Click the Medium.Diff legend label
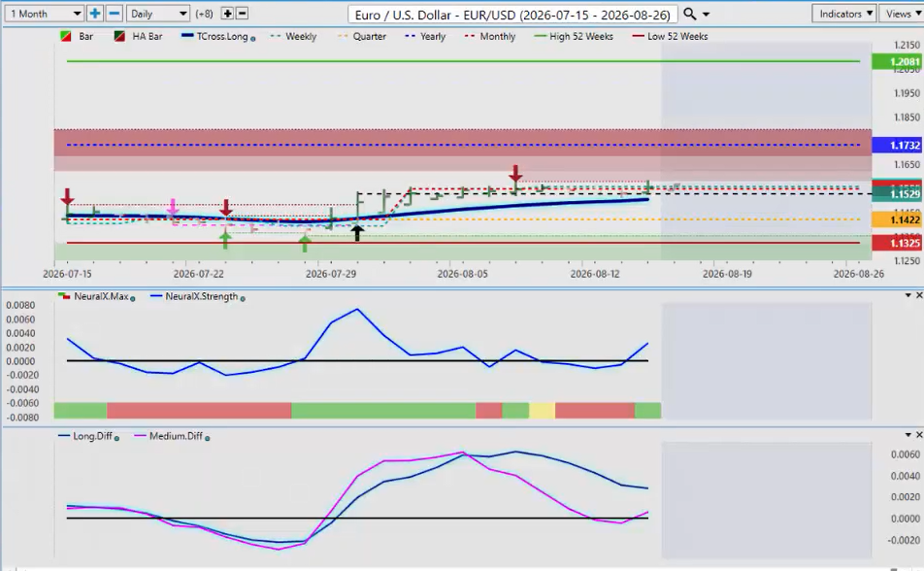924x571 pixels. tap(176, 436)
